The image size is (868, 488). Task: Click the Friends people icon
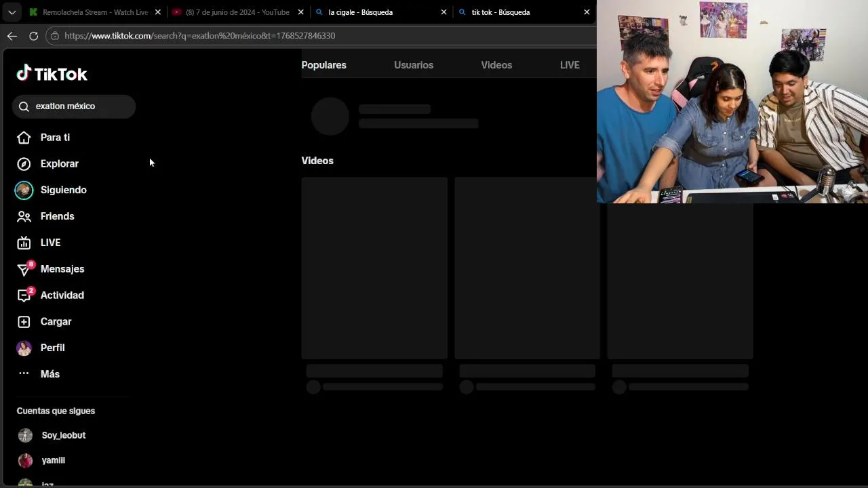point(24,217)
